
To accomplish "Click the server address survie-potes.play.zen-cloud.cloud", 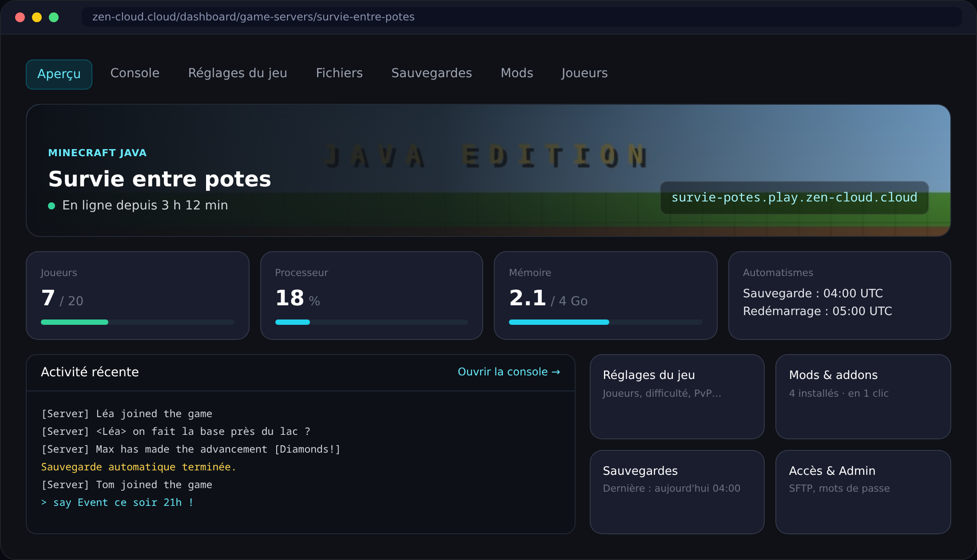I will (794, 197).
